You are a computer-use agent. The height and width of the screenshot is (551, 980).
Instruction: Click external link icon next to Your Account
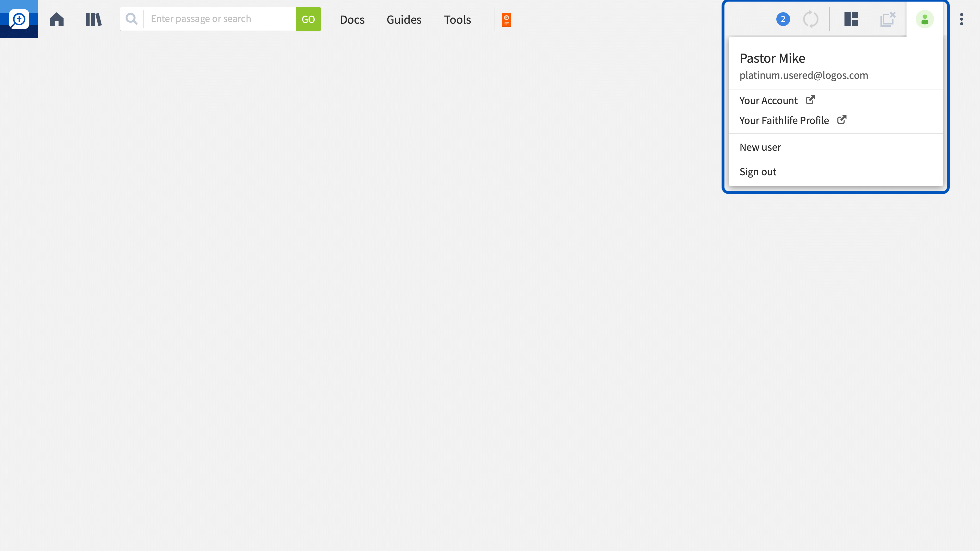pyautogui.click(x=810, y=99)
